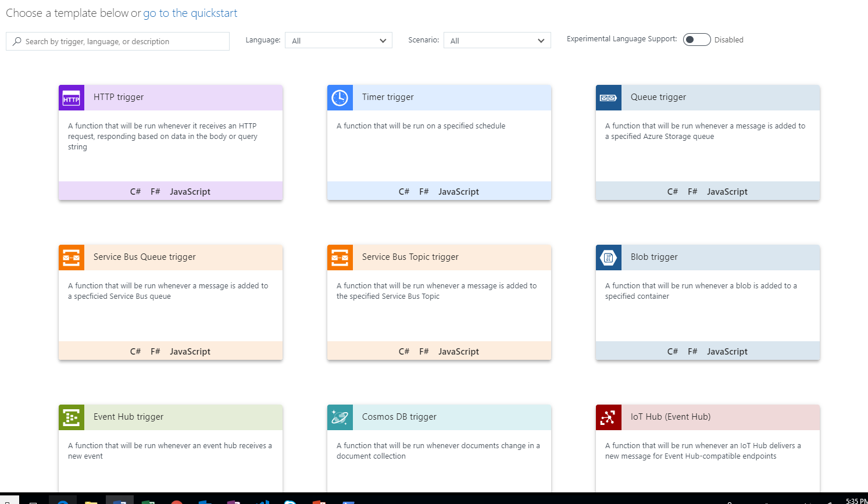Select the Service Bus Topic trigger title

pyautogui.click(x=410, y=257)
